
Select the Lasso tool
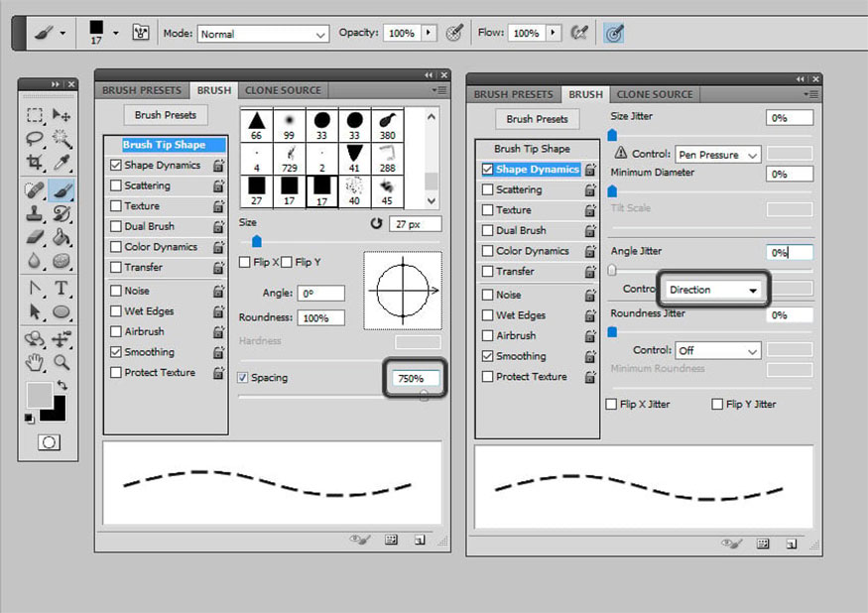pos(35,139)
